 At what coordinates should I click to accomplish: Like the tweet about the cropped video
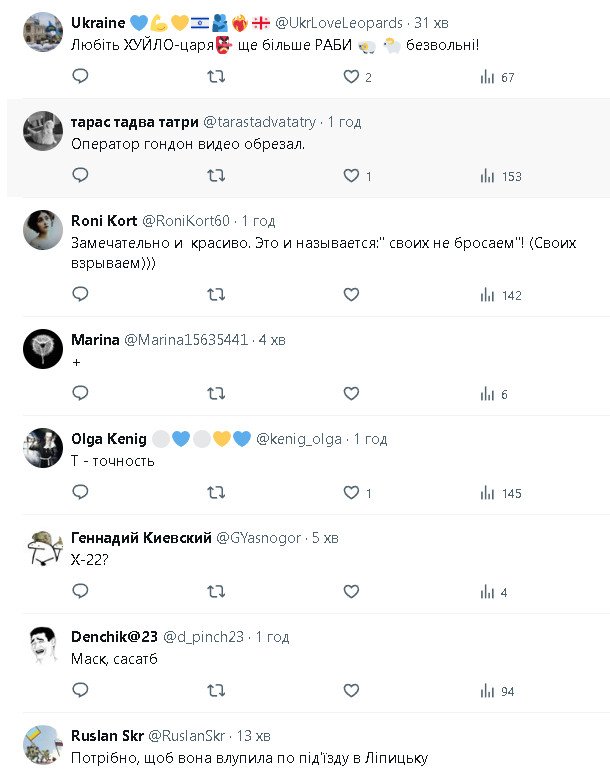(x=351, y=176)
